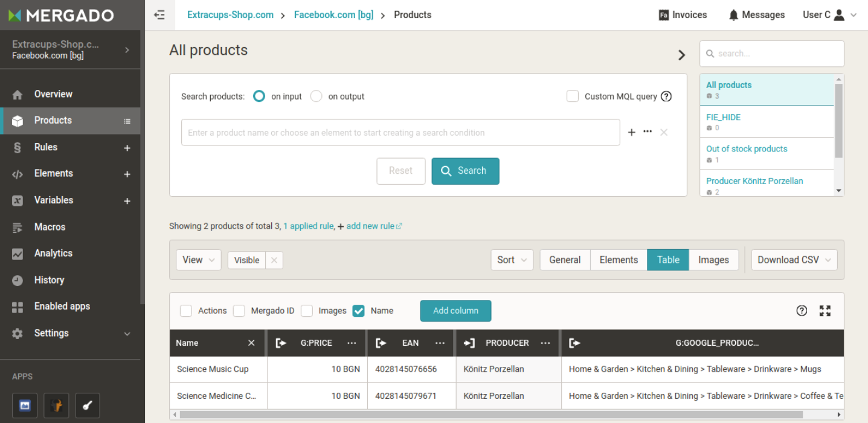Focus the product name search condition field
Image resolution: width=868 pixels, height=423 pixels.
coord(400,133)
